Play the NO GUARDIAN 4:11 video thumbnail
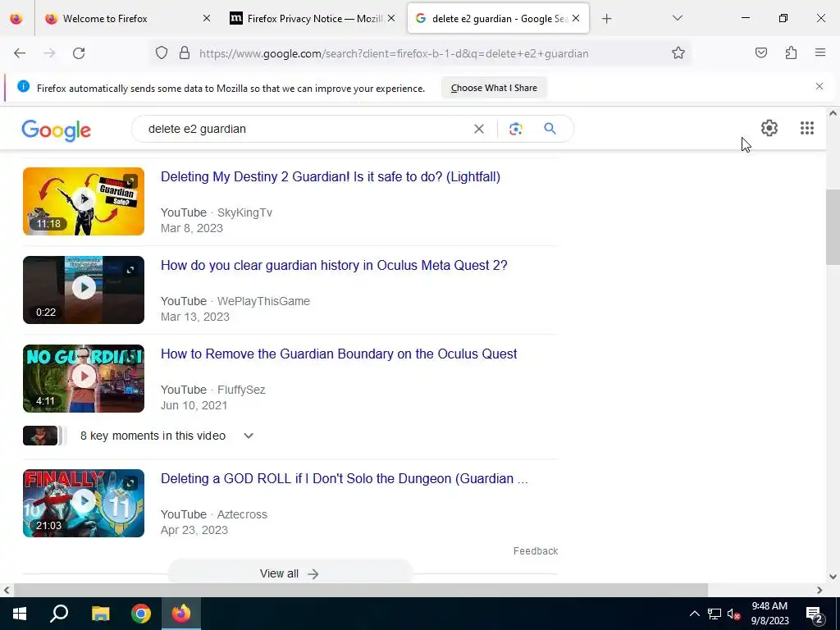Viewport: 840px width, 630px height. [x=84, y=378]
